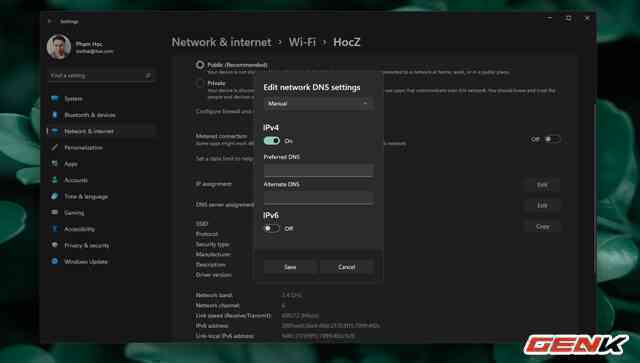Click the search magnifier icon
The image size is (640, 363).
[148, 76]
